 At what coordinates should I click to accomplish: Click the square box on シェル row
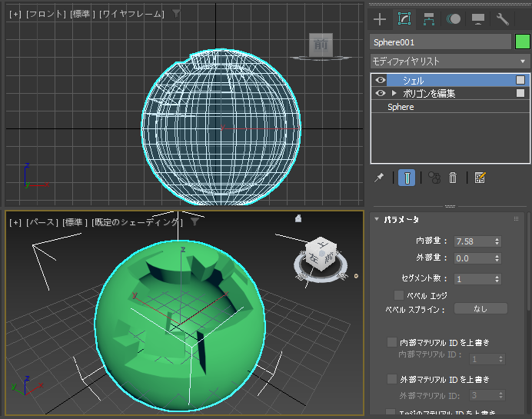coord(520,80)
